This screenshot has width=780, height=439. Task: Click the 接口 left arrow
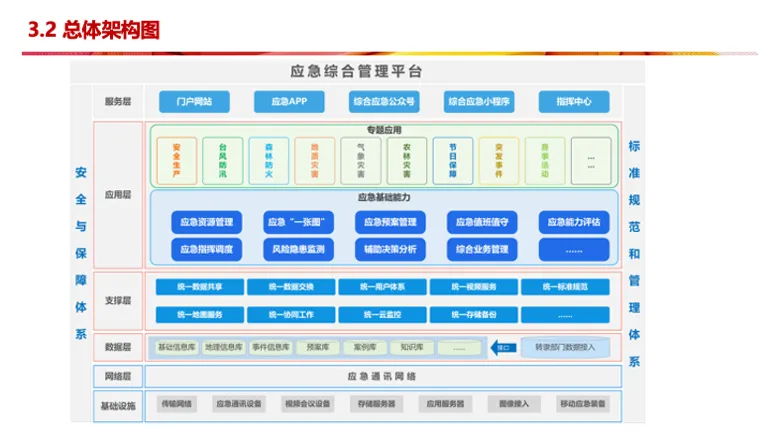pos(503,348)
